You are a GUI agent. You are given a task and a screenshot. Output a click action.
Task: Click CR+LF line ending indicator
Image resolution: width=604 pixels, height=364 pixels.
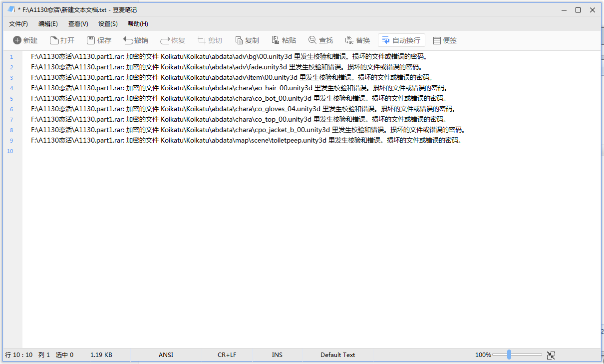pos(227,355)
